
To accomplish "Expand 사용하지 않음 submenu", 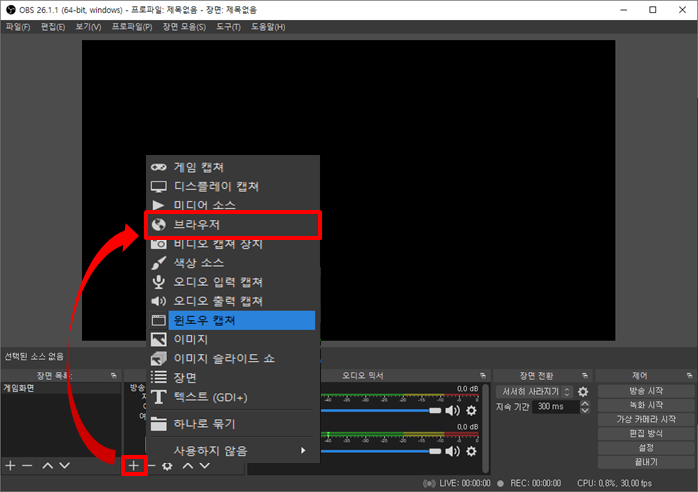I will pyautogui.click(x=233, y=451).
